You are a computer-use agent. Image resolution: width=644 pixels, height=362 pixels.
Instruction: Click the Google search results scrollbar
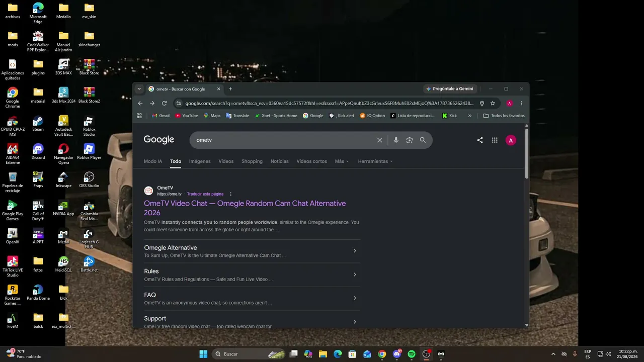click(x=527, y=153)
